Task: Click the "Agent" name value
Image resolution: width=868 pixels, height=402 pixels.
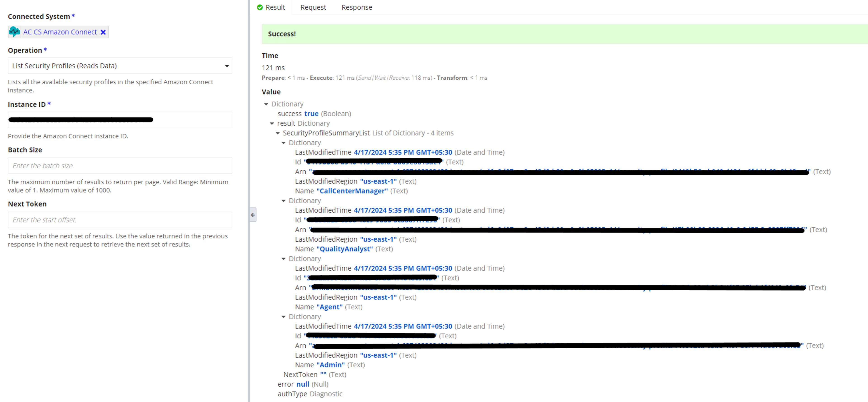Action: (x=330, y=307)
